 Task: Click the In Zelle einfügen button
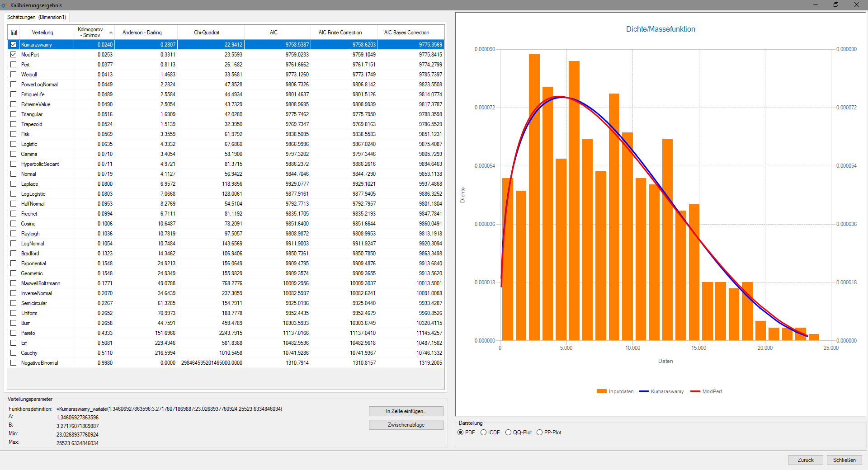[406, 411]
